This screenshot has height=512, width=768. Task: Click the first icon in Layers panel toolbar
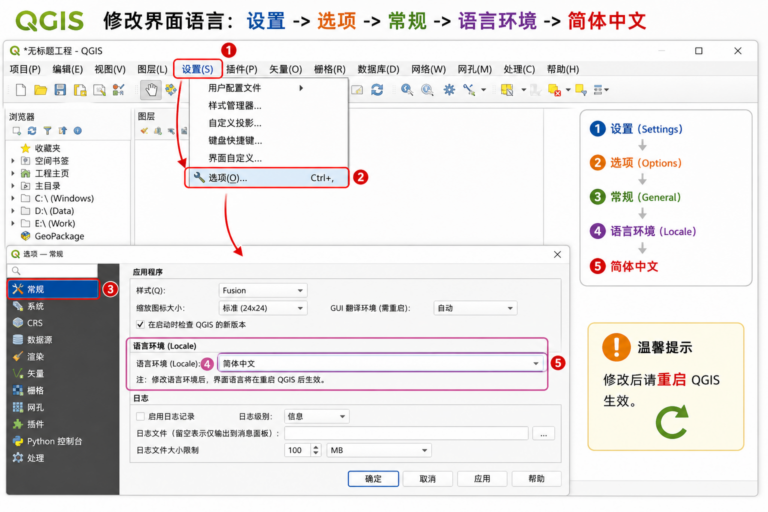[x=144, y=131]
